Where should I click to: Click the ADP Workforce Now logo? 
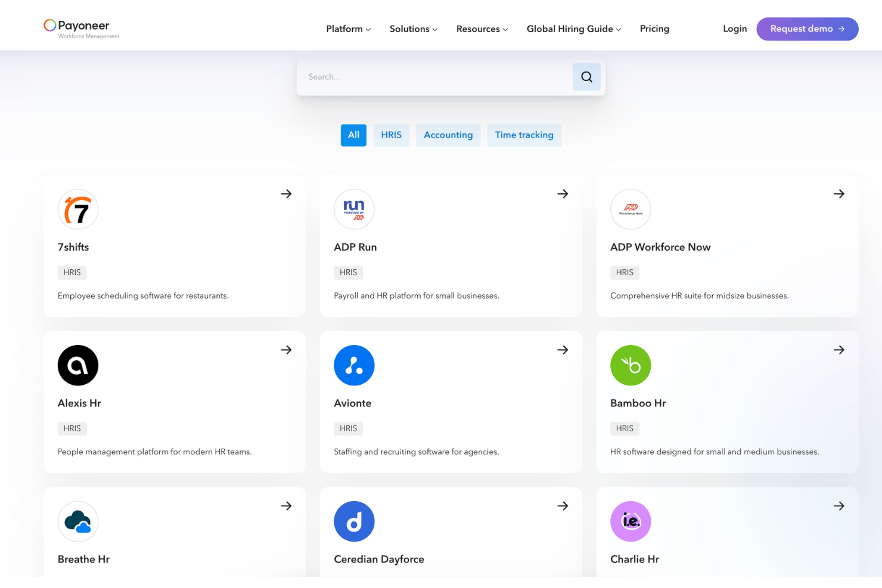(x=631, y=209)
